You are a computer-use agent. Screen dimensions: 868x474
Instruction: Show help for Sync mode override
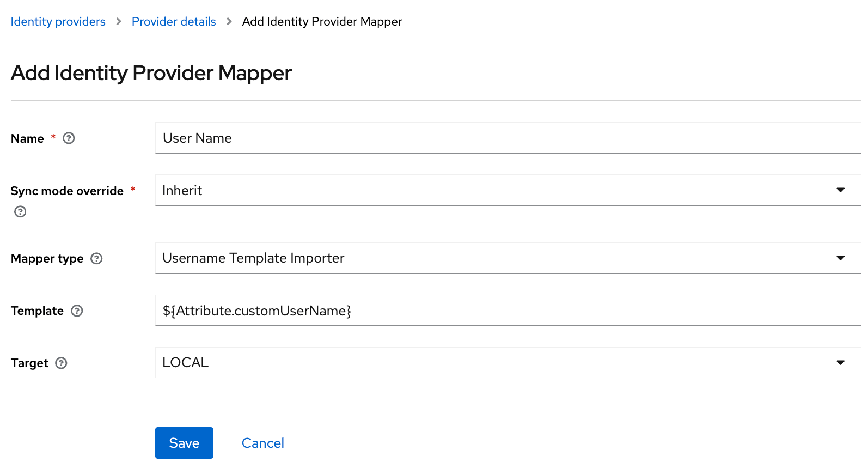pos(20,211)
